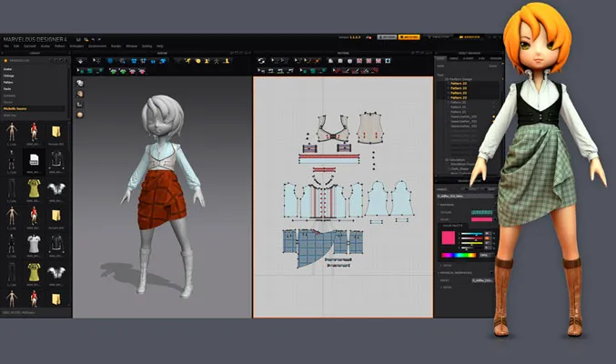Click the sync icon in 2D pattern toolbar
This screenshot has height=364, width=616.
[x=261, y=62]
